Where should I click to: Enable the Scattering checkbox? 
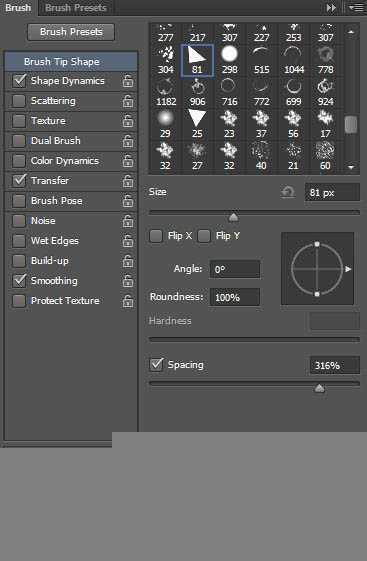19,101
